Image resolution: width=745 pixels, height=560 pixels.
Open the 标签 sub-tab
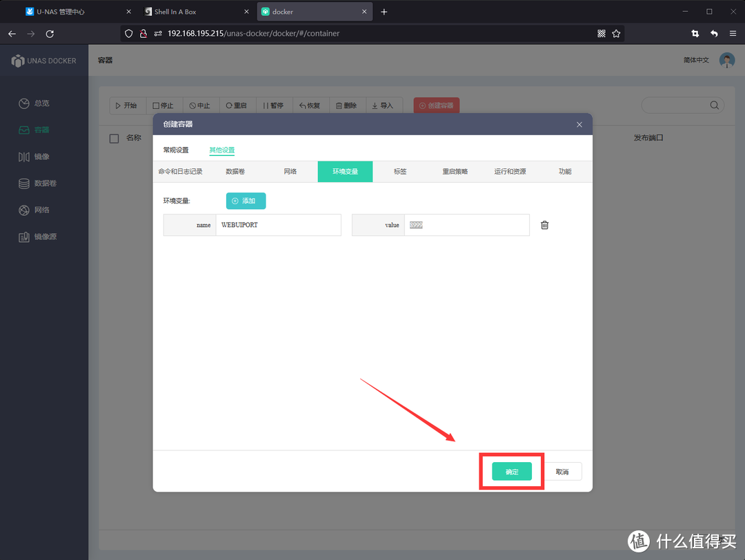(x=400, y=172)
